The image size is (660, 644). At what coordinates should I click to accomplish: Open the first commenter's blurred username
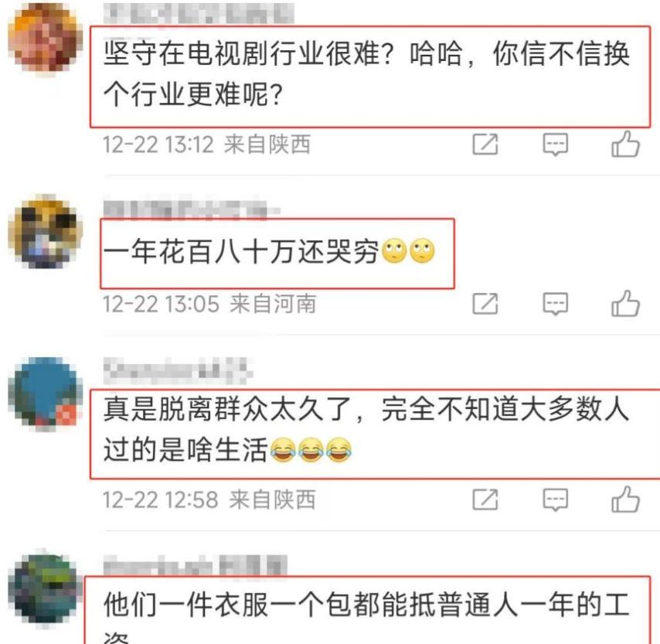tap(199, 13)
